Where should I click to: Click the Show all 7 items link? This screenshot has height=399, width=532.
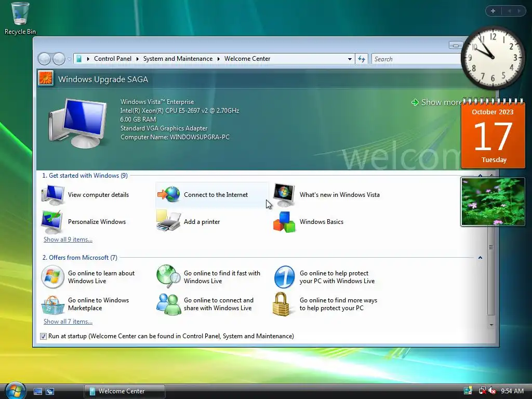[68, 322]
